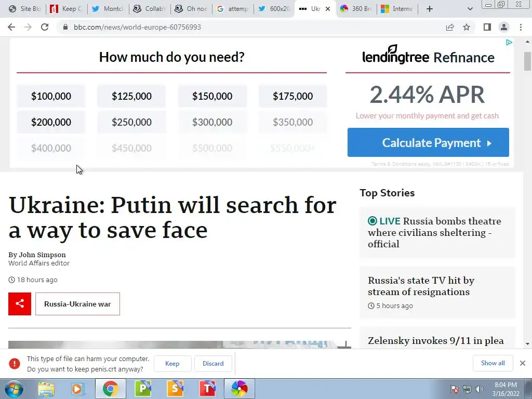
Task: Select $125,000 loan amount
Action: 131,96
